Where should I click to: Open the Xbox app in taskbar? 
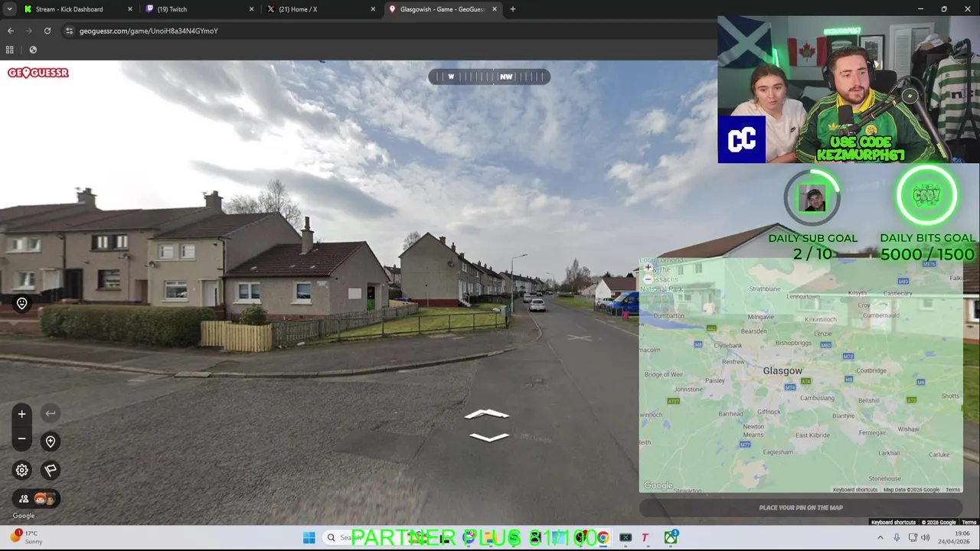coord(671,538)
